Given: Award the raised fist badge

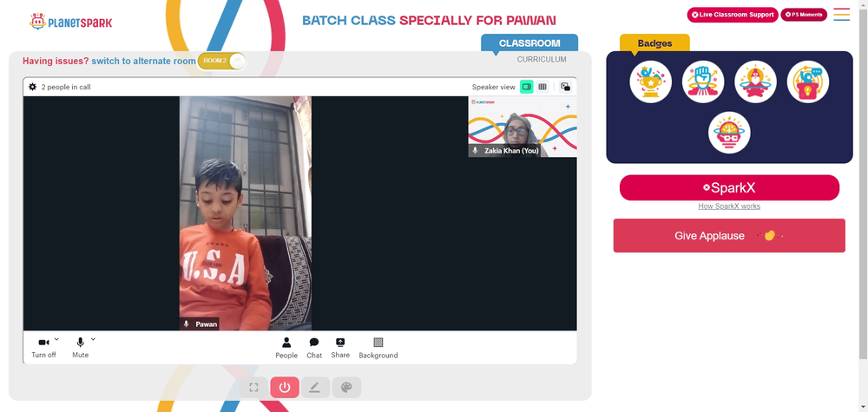Looking at the screenshot, I should [703, 82].
